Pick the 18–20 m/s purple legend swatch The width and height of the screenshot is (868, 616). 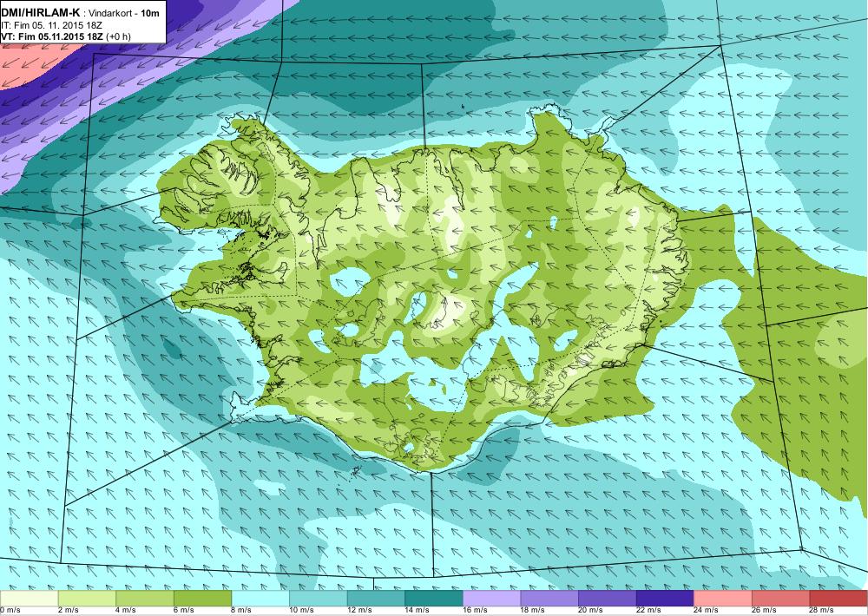point(549,599)
